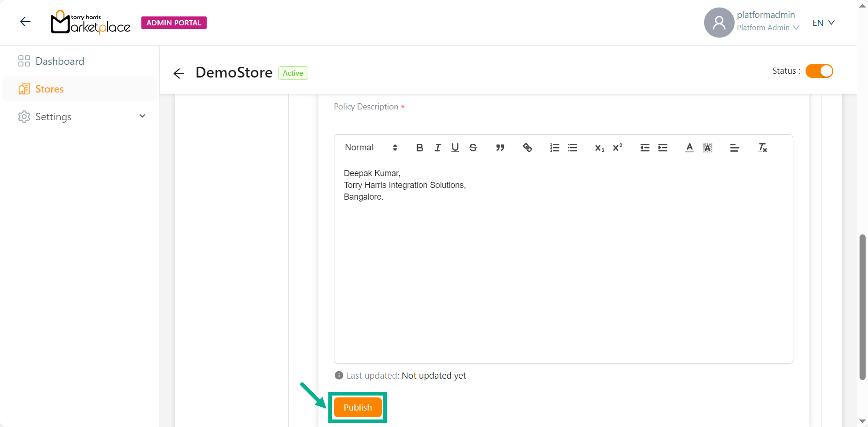Toggle the DemoStore Status switch
The width and height of the screenshot is (868, 427).
tap(819, 71)
